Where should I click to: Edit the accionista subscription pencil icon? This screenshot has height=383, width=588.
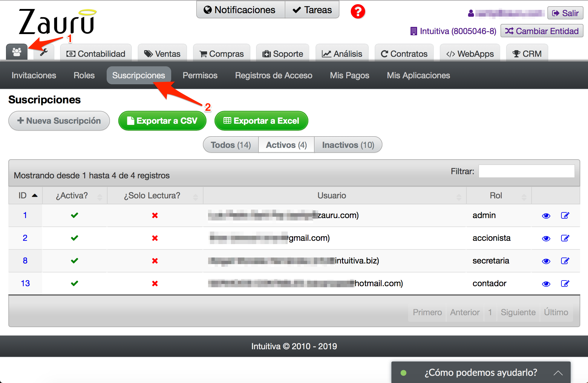pos(565,238)
